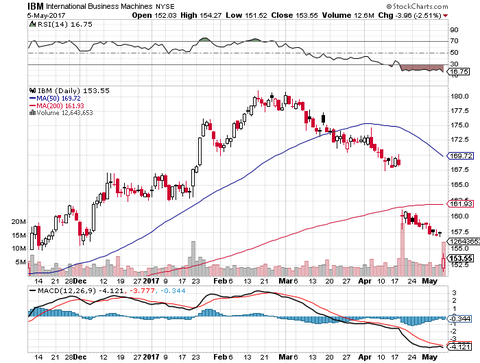This screenshot has width=480, height=363.
Task: Click the Open 152.03 value
Action: click(154, 15)
